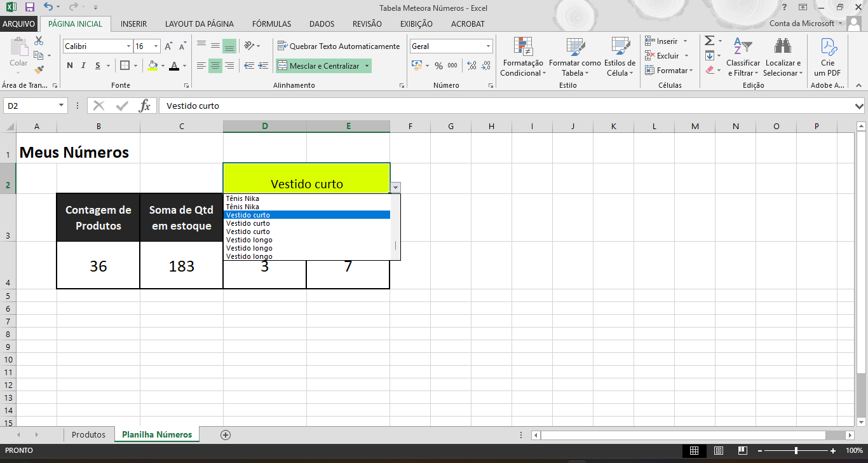The image size is (868, 463).
Task: Apply thousands separator 000 style
Action: click(x=452, y=66)
